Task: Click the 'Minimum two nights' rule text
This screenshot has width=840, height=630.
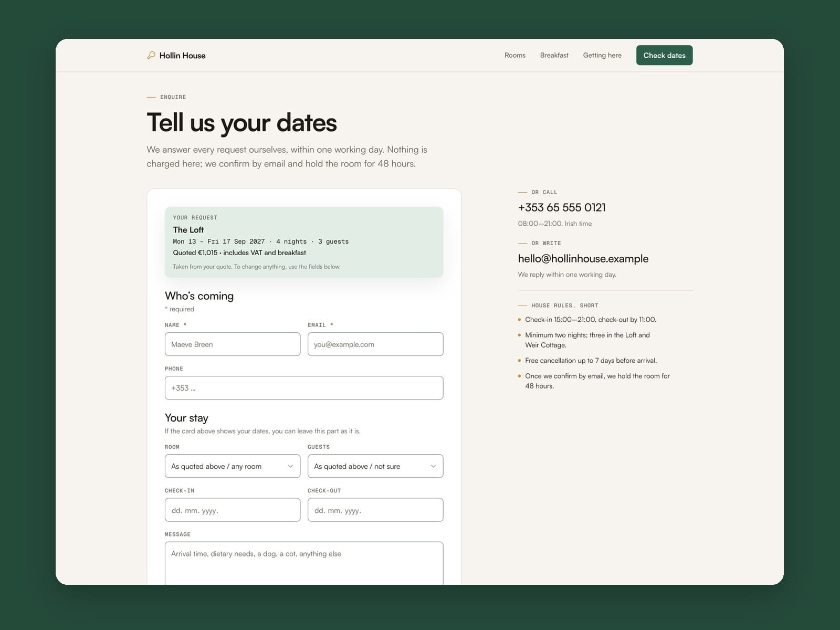Action: pos(587,340)
